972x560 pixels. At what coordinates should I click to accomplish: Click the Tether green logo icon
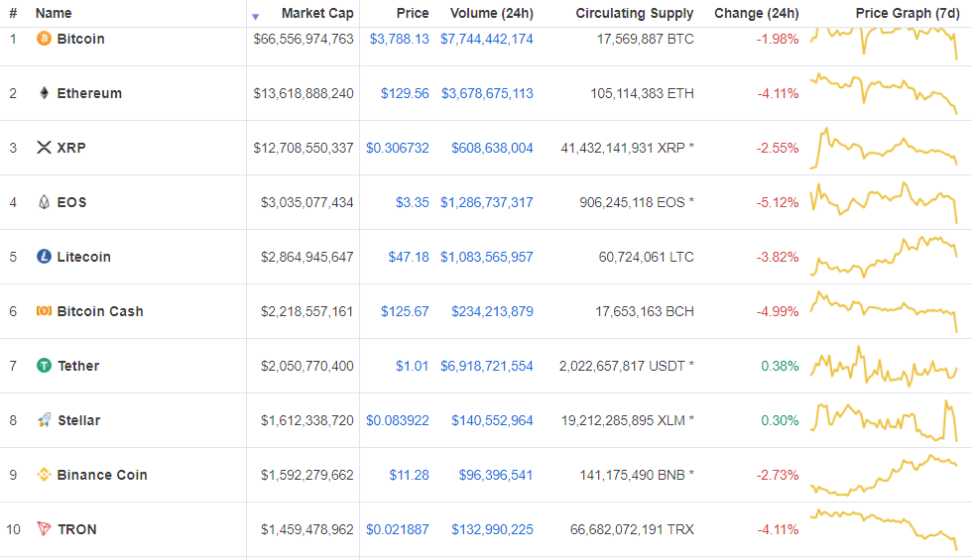click(x=44, y=366)
